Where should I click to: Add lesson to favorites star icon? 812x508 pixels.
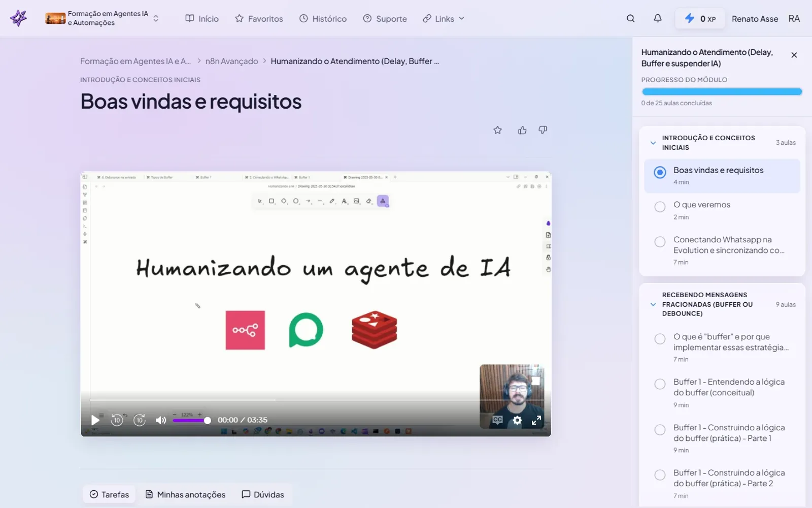point(497,130)
